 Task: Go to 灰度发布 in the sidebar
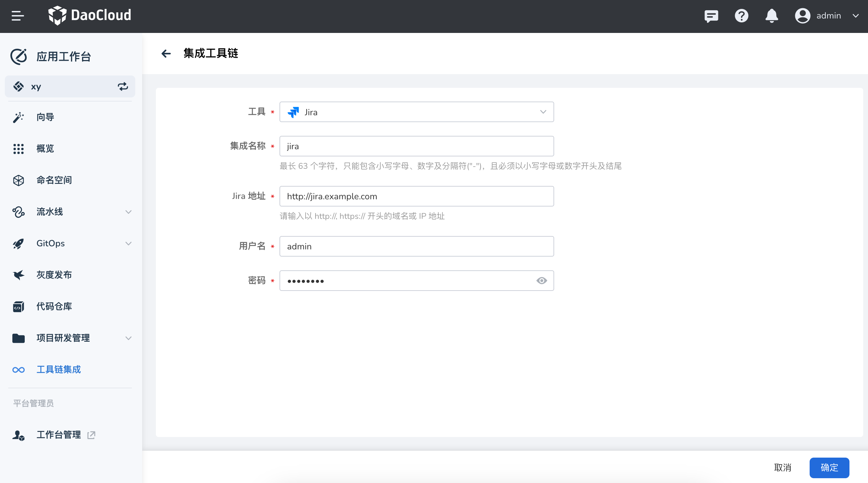tap(54, 275)
